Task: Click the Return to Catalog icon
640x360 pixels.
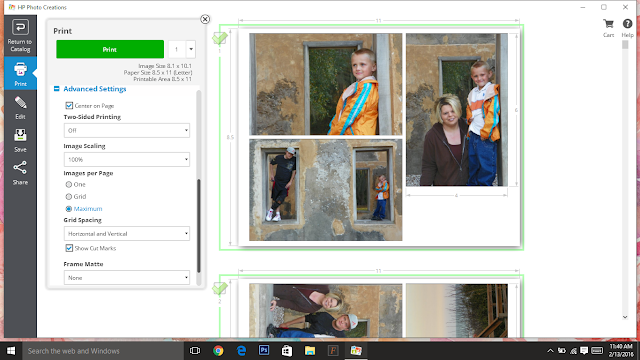Action: tap(20, 28)
